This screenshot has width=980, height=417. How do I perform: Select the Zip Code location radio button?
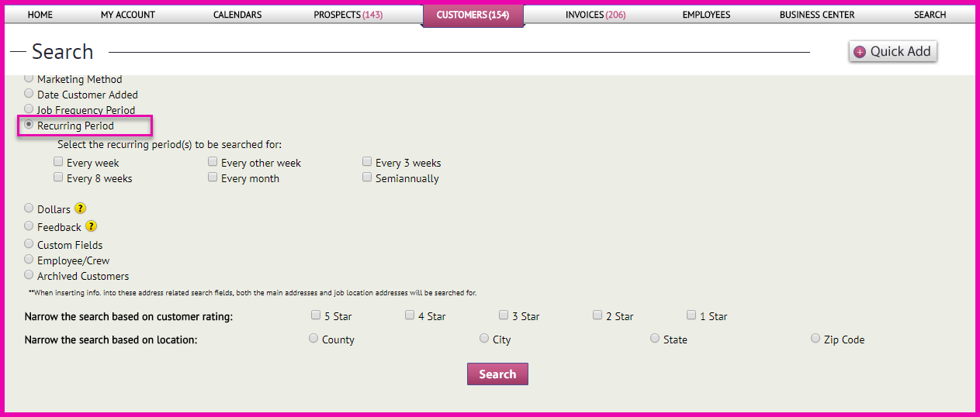[816, 338]
